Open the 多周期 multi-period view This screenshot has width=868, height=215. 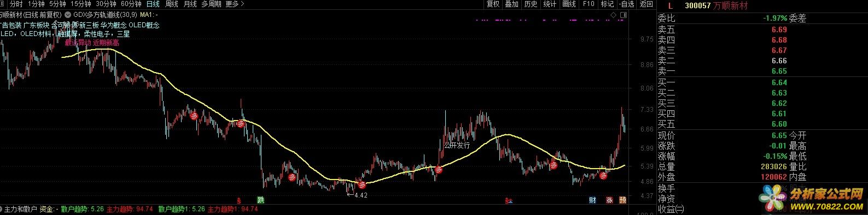point(211,4)
